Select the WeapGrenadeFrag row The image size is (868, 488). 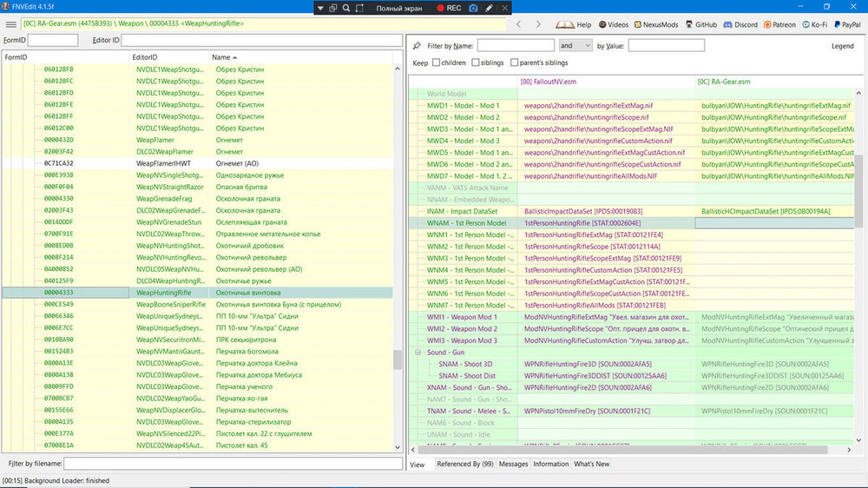pos(198,199)
